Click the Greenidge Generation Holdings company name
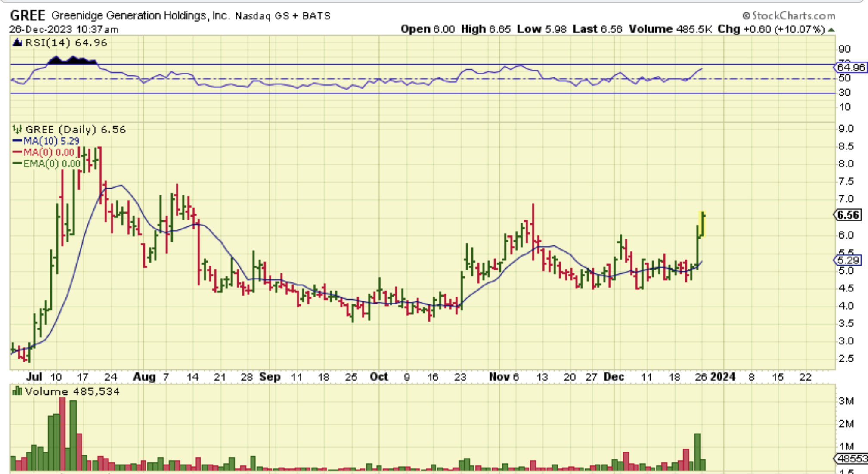Screen dimensions: 868x474 click(140, 16)
